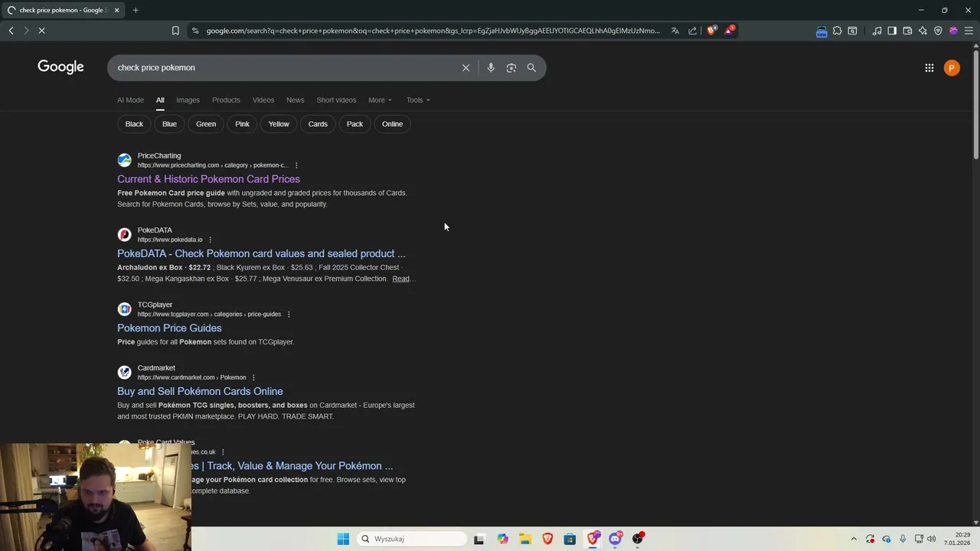Switch to Videos tab
The height and width of the screenshot is (551, 980).
[x=263, y=100]
